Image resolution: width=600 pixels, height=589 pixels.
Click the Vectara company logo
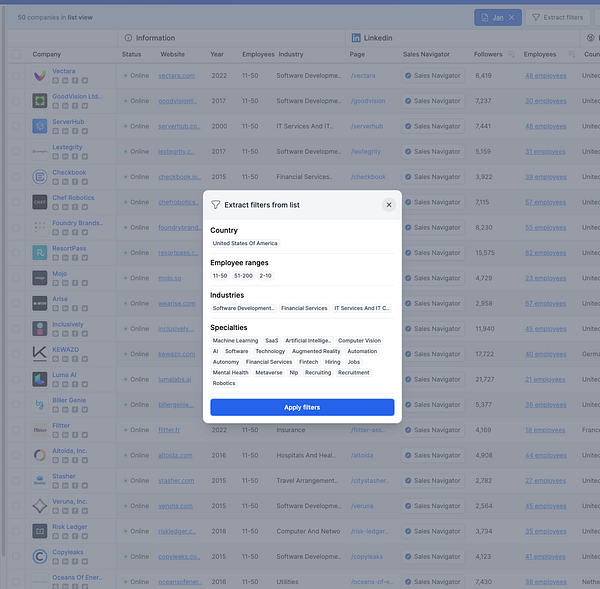pos(40,75)
